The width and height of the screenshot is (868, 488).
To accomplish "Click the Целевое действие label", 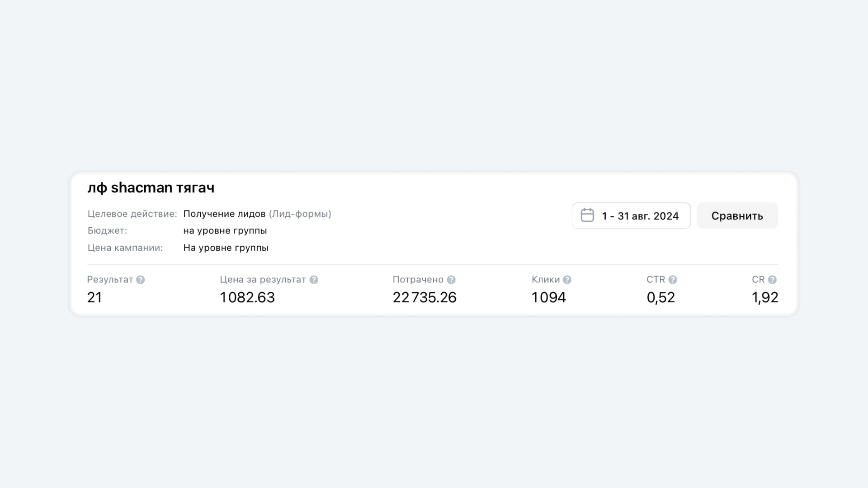I will pos(132,214).
